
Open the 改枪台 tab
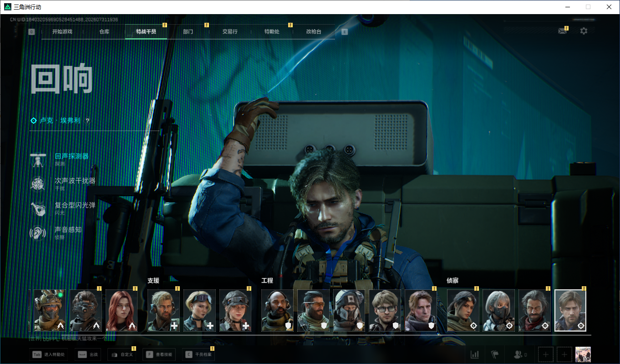314,32
